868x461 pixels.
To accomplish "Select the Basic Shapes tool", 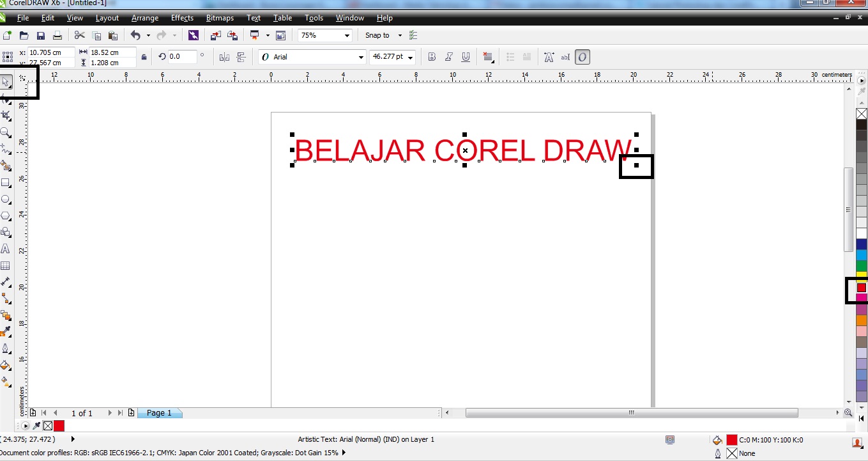I will [x=6, y=232].
